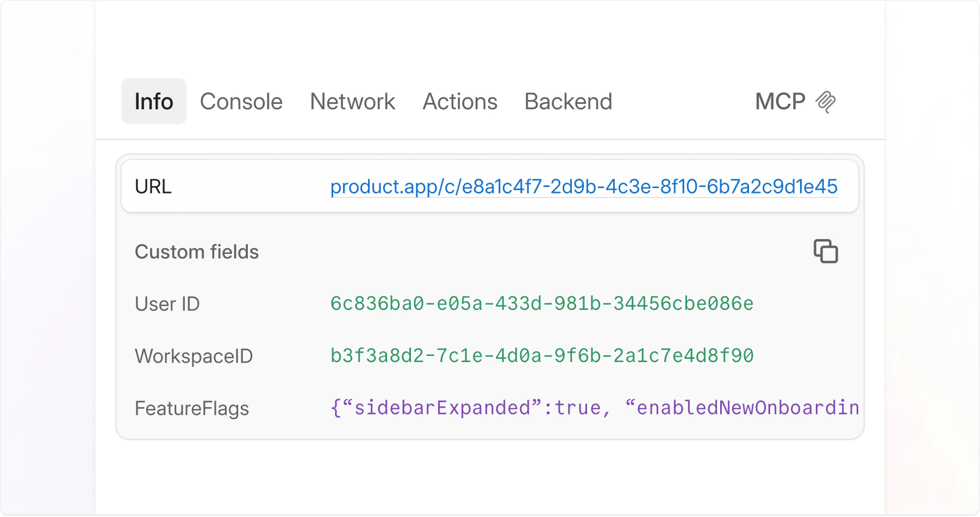Click the FeatureFlags JSON value
980x517 pixels.
pos(595,408)
